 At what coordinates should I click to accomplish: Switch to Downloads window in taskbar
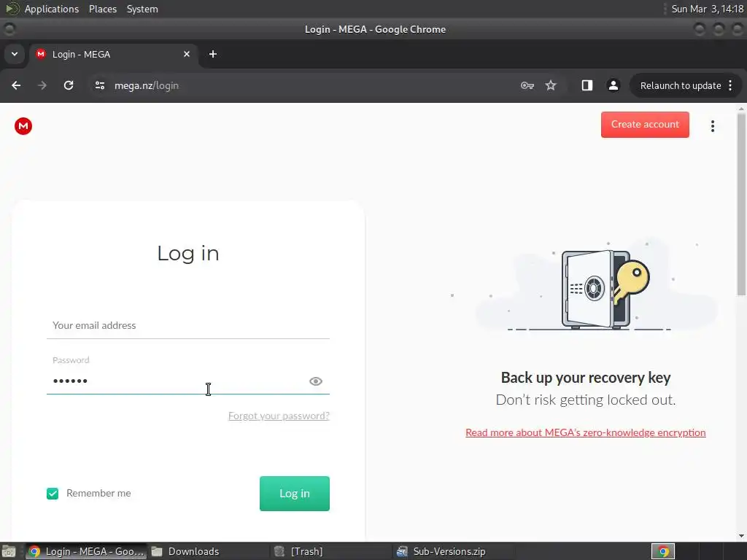(208, 551)
